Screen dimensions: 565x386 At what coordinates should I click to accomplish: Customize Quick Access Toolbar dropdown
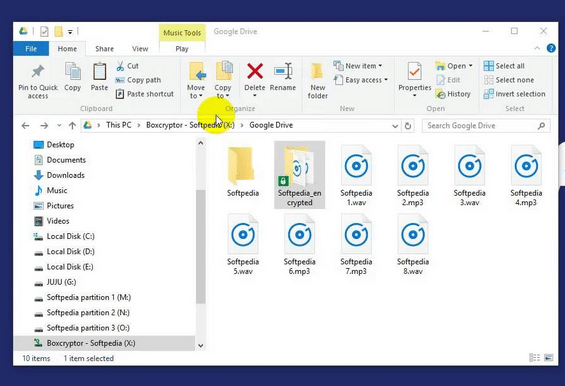click(70, 32)
